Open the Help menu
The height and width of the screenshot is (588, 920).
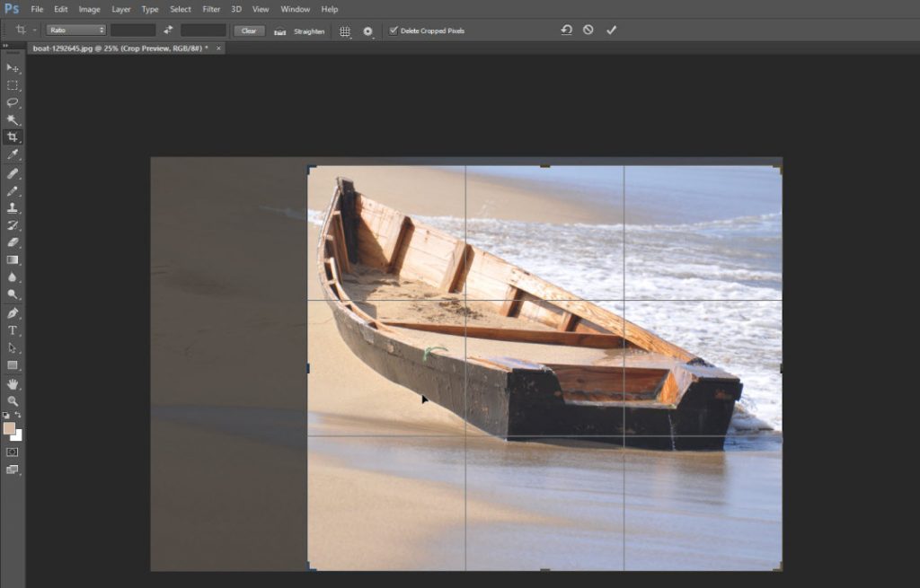click(330, 9)
